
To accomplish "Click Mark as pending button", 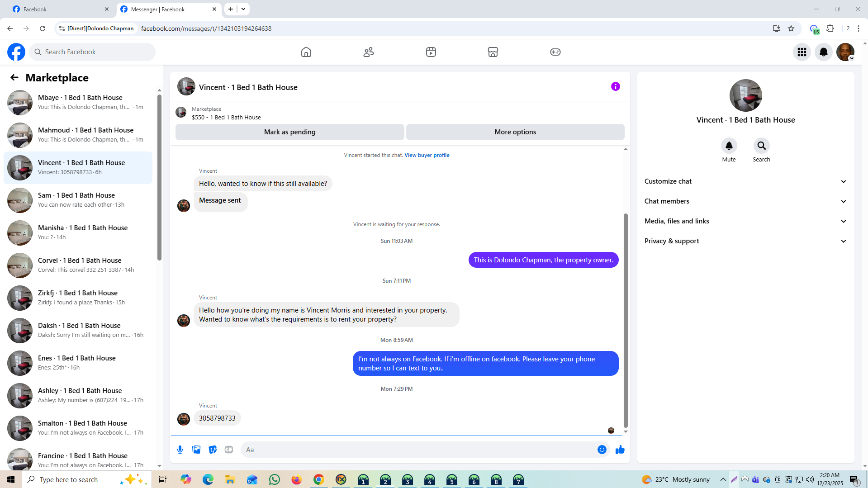I will tap(290, 132).
